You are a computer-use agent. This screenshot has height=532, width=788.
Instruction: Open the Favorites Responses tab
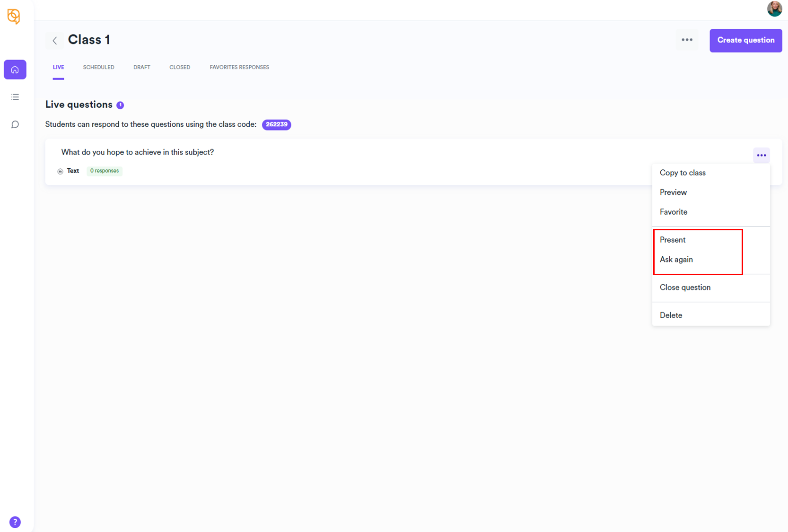[x=239, y=67]
